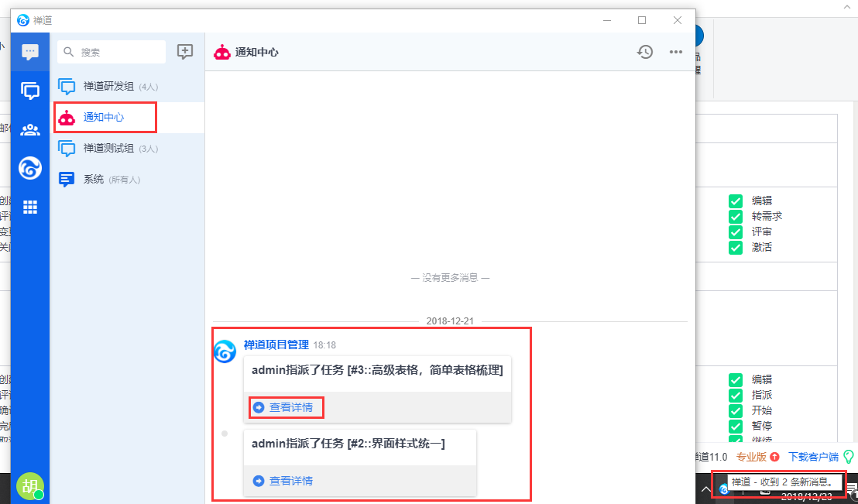Viewport: 858px width, 504px height.
Task: Select the 通知中心 conversation
Action: click(127, 117)
